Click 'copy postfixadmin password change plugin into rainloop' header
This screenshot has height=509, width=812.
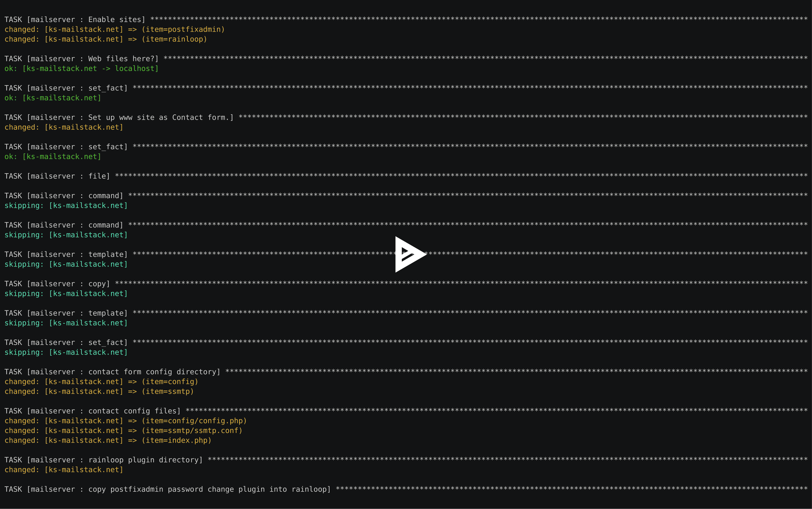point(168,489)
